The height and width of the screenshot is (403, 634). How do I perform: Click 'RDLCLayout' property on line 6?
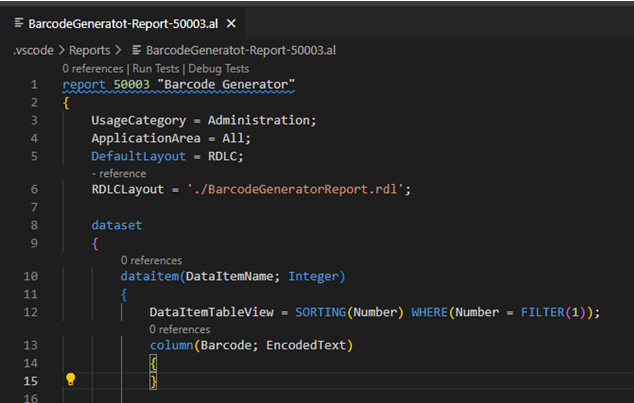click(128, 189)
